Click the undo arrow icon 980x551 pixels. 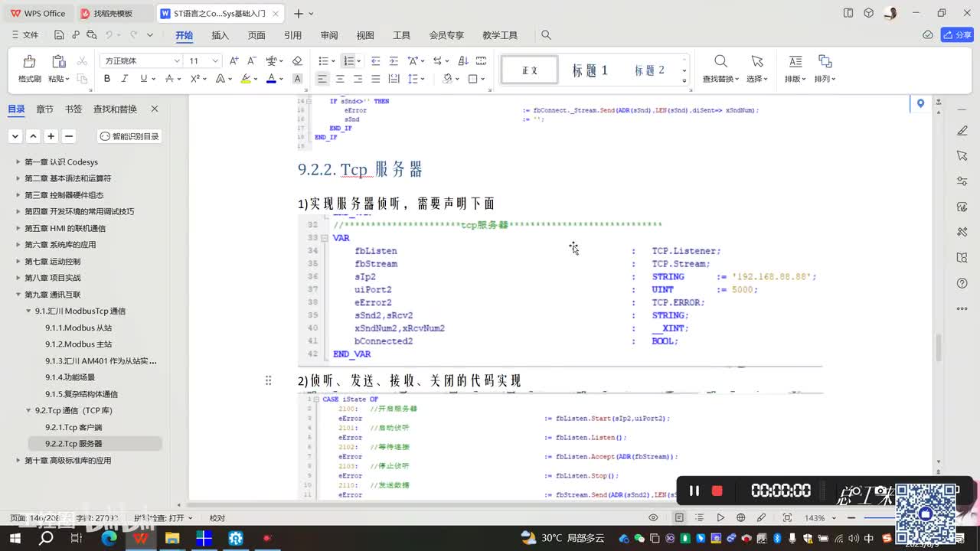point(109,35)
